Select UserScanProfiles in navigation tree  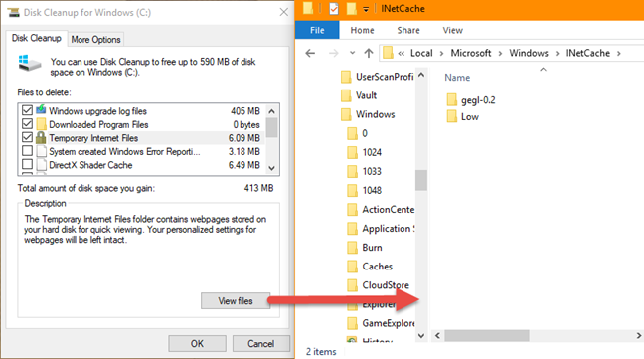coord(377,77)
